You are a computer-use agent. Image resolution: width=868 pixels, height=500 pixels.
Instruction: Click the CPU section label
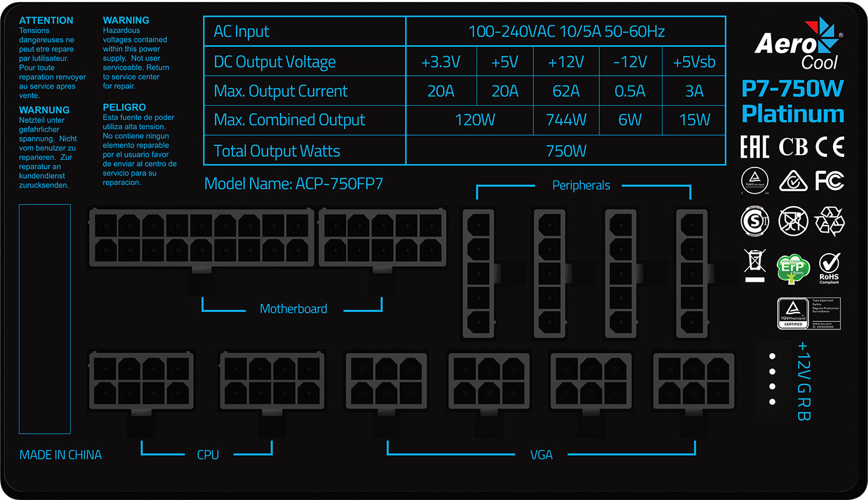tap(208, 454)
